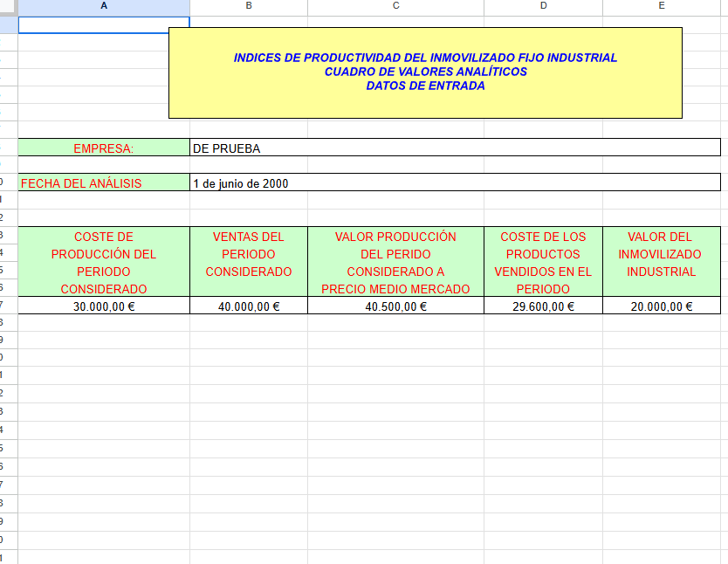Select the column C header

click(395, 7)
